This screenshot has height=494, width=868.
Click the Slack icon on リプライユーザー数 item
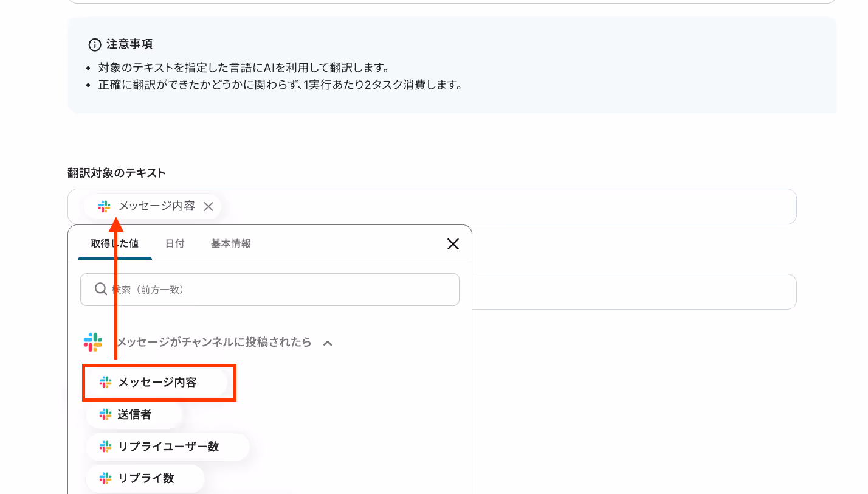[x=106, y=447]
